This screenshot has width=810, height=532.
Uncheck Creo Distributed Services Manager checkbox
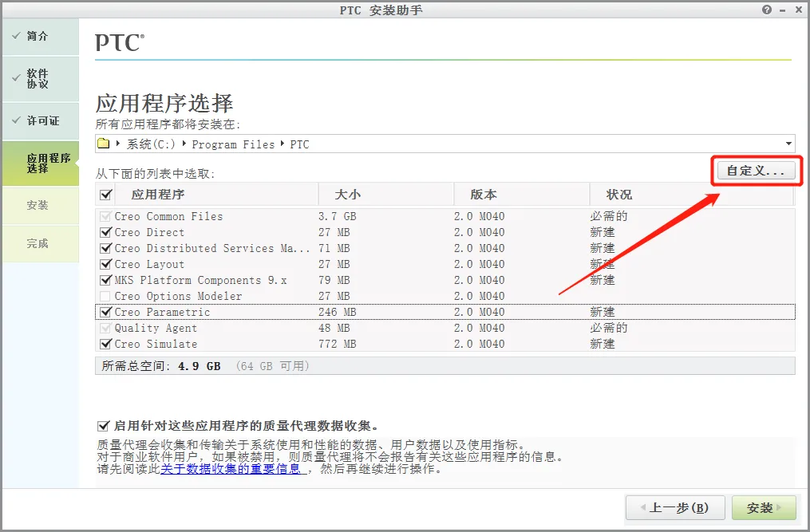click(x=105, y=248)
